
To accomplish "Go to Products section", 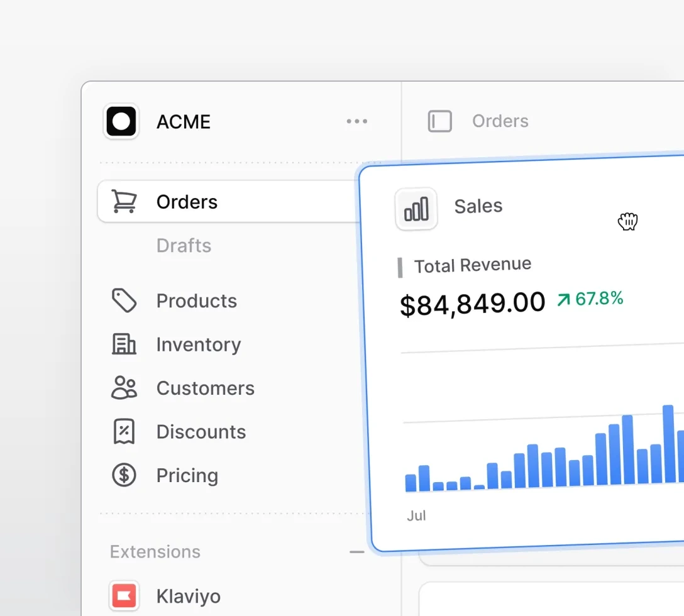I will click(196, 301).
